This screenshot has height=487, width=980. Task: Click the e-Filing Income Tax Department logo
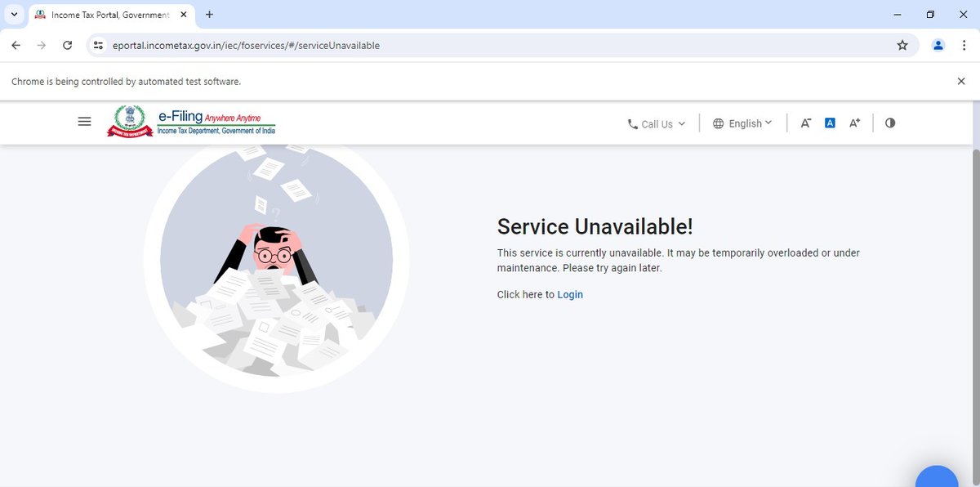click(x=191, y=121)
